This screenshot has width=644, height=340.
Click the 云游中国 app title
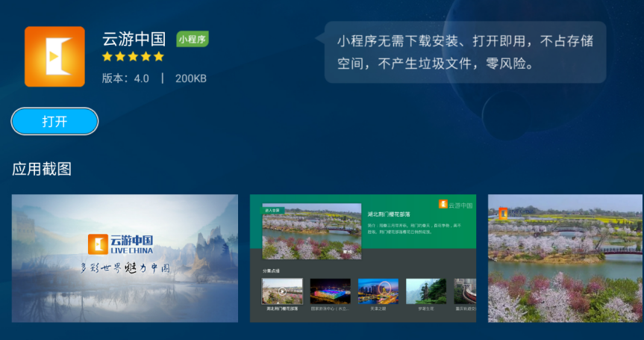click(134, 39)
